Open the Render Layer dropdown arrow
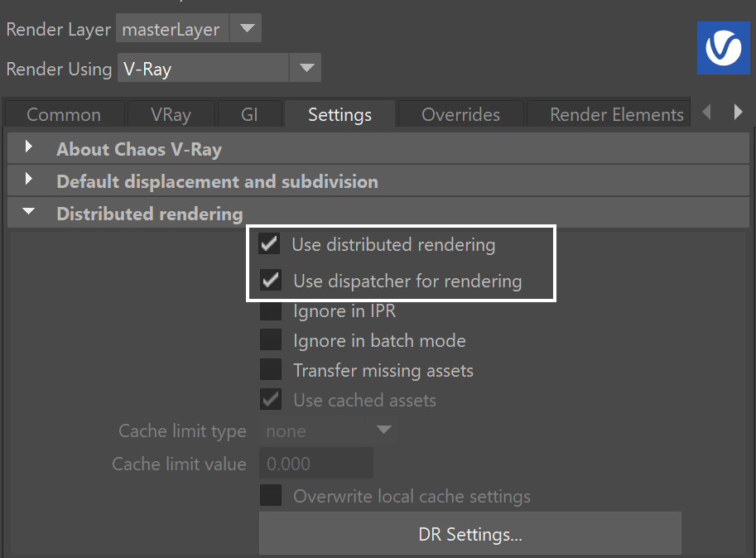 [x=247, y=28]
